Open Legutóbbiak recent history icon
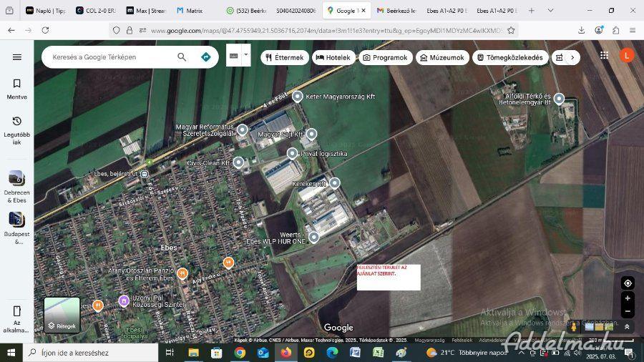644x362 pixels. [x=17, y=122]
